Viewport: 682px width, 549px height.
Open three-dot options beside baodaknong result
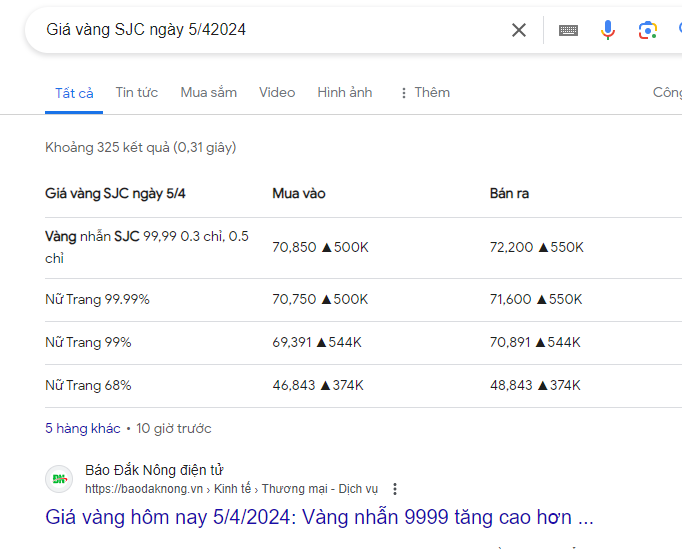click(395, 489)
